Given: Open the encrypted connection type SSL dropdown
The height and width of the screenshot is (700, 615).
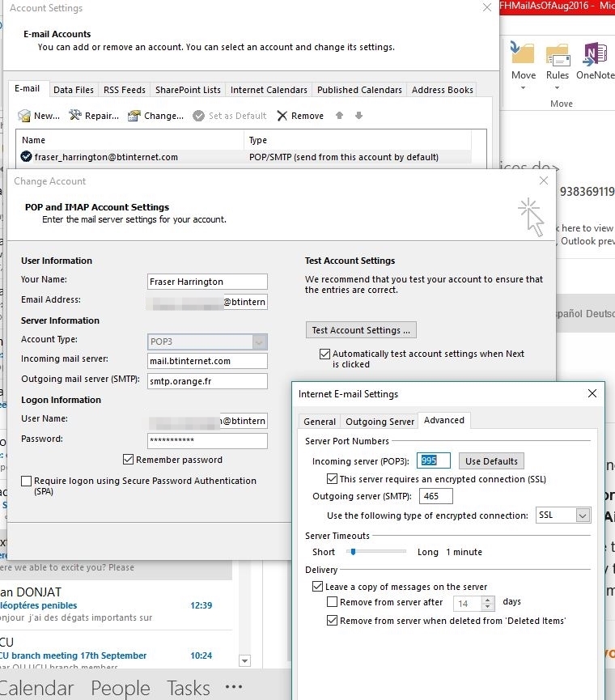Looking at the screenshot, I should [x=583, y=515].
